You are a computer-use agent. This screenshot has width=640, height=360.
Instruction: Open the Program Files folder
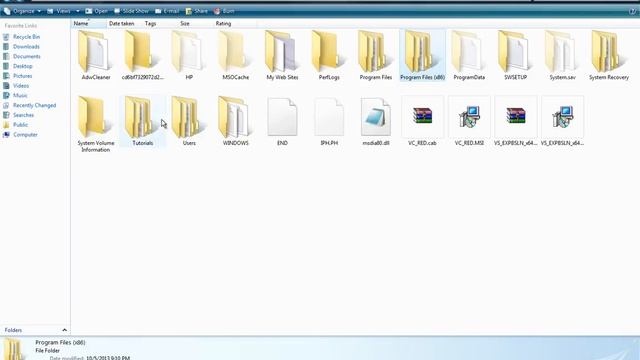pos(376,55)
